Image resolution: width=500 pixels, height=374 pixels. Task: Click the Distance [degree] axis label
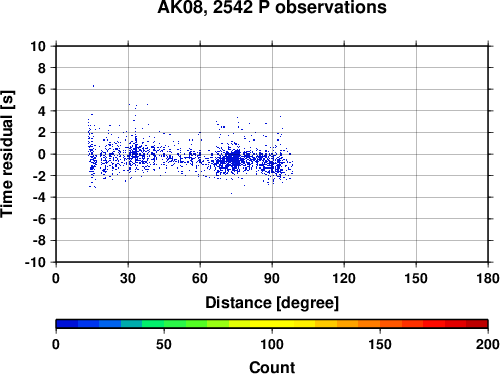[272, 303]
